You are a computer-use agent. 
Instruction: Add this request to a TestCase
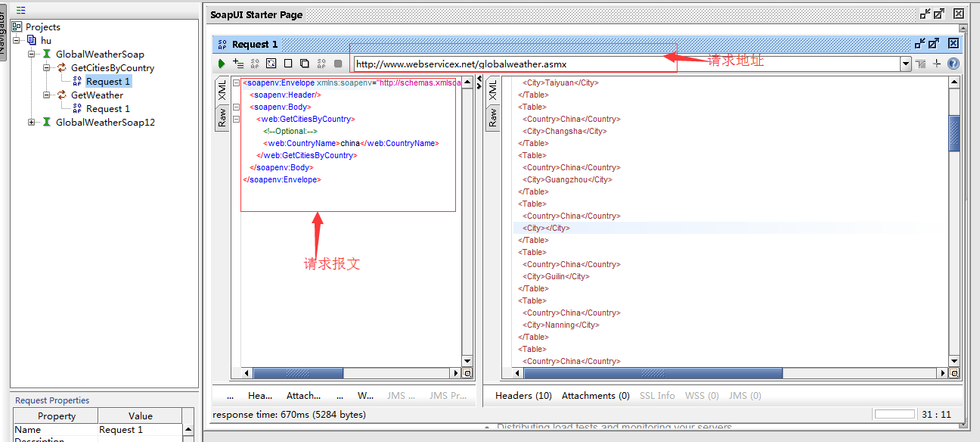click(x=238, y=64)
